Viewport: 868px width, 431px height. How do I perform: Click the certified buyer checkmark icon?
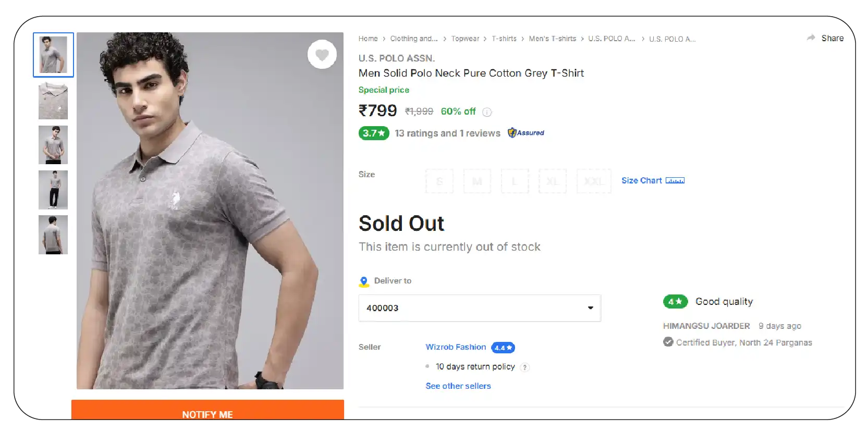(x=668, y=342)
